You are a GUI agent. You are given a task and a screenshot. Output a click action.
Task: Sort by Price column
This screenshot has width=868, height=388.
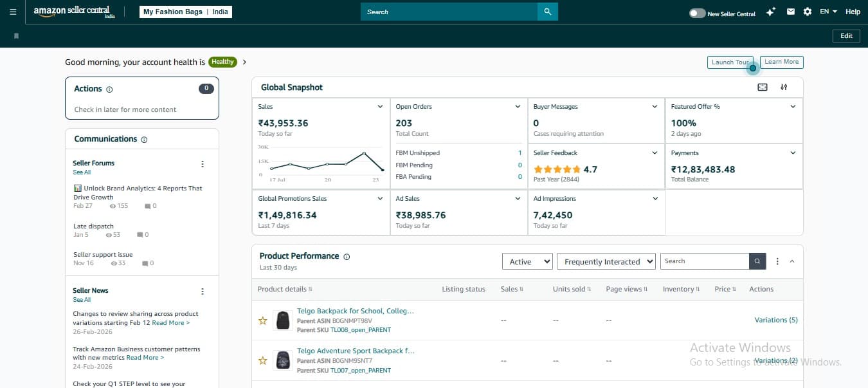pos(725,290)
